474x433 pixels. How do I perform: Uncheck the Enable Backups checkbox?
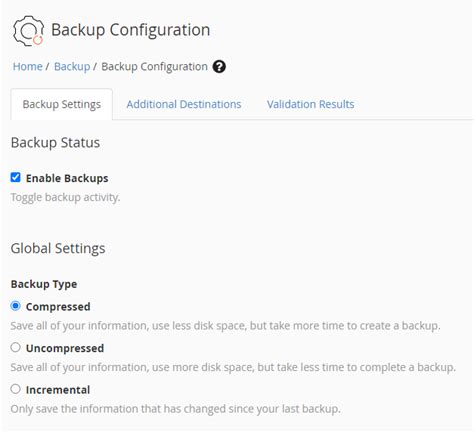click(15, 177)
